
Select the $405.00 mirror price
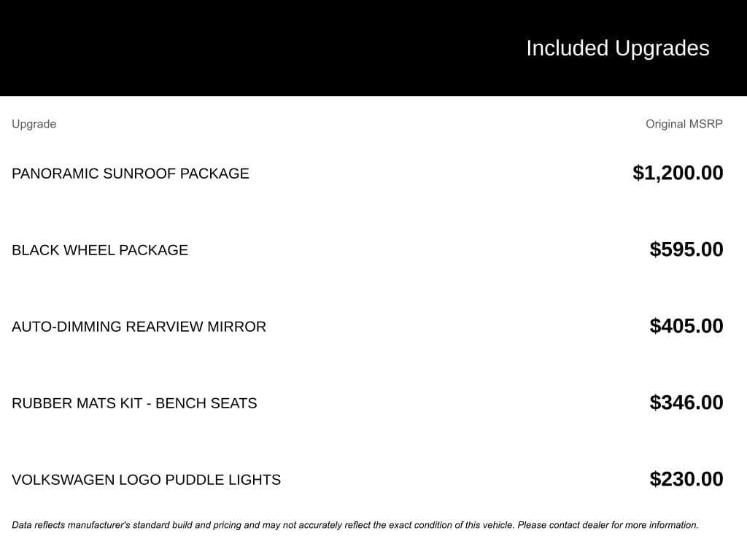[686, 326]
